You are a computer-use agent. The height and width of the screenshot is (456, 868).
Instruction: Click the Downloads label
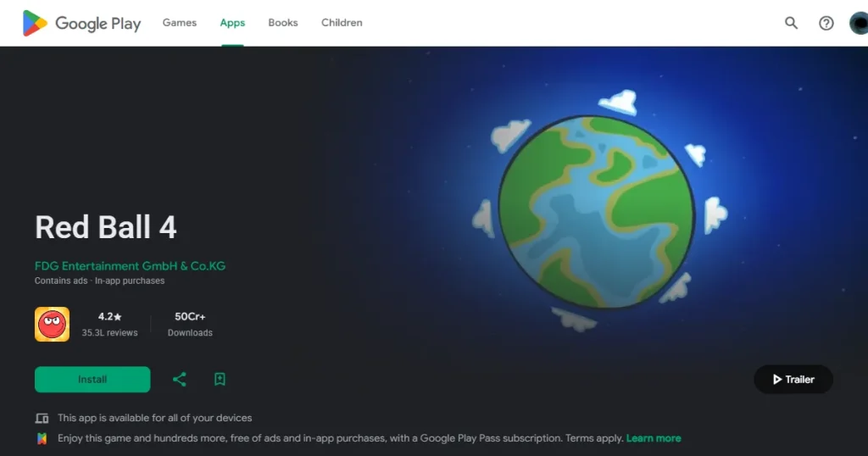tap(190, 332)
